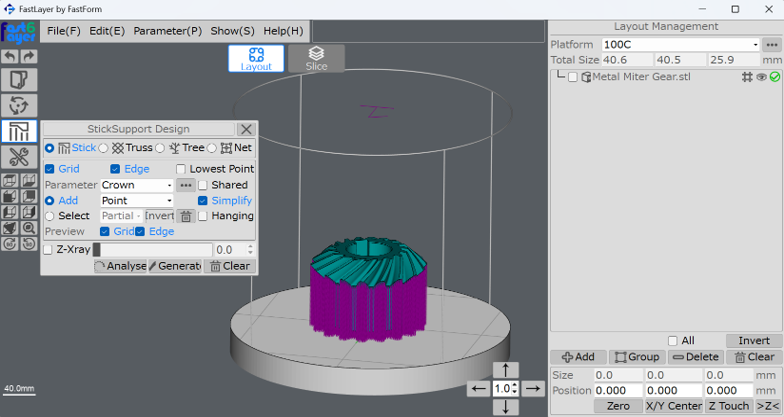
Task: Click the grid icon next to Metal Miter Gear.stl
Action: (747, 77)
